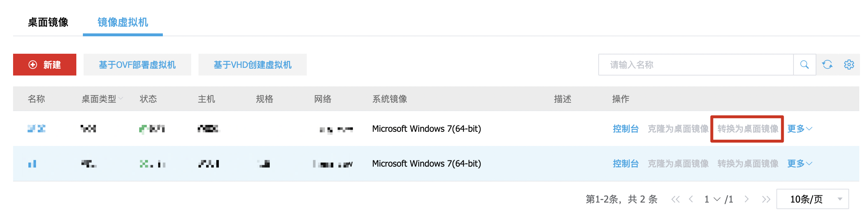Switch to 桌面镜像 tab
The width and height of the screenshot is (868, 212).
click(x=48, y=23)
